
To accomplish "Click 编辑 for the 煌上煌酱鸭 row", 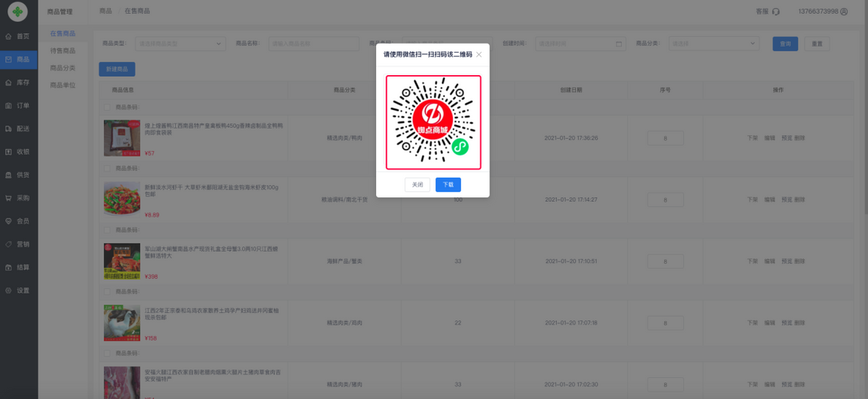I will (770, 137).
